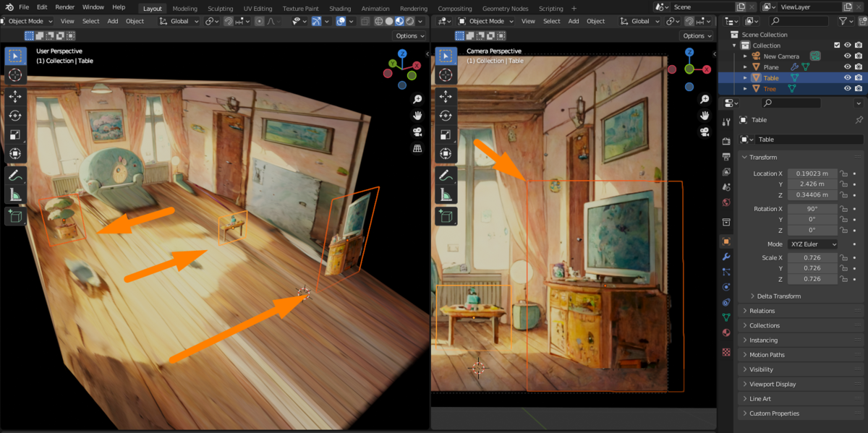This screenshot has height=433, width=868.
Task: Activate the Move tool in left viewport
Action: 15,96
